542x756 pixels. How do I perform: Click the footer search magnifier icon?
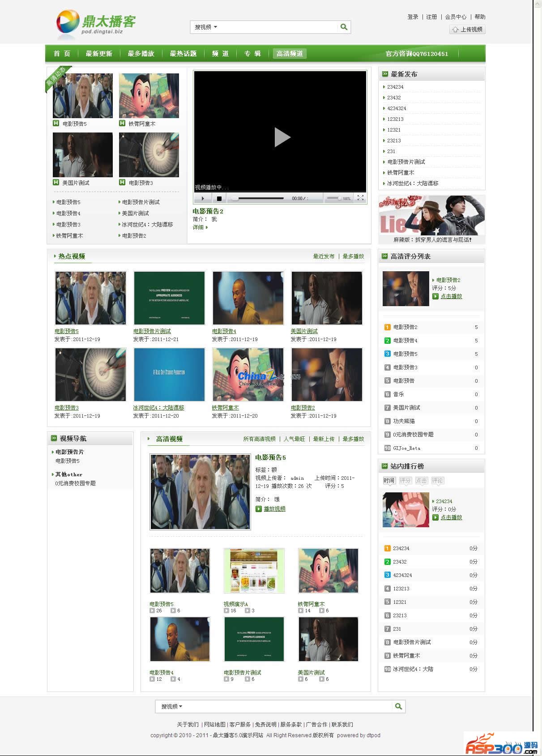398,706
